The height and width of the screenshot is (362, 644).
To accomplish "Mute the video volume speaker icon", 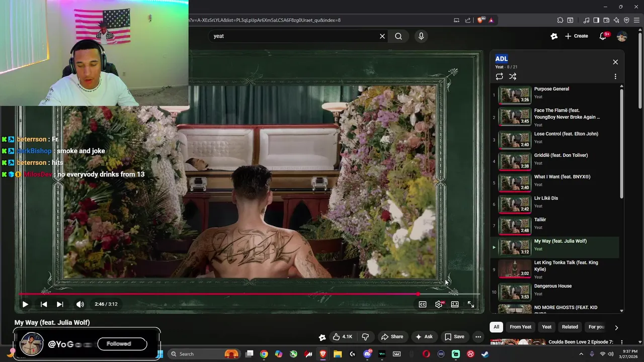I will [80, 304].
